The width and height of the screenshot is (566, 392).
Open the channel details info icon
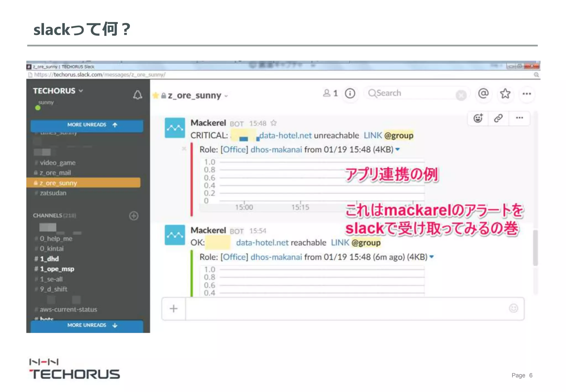pos(350,93)
